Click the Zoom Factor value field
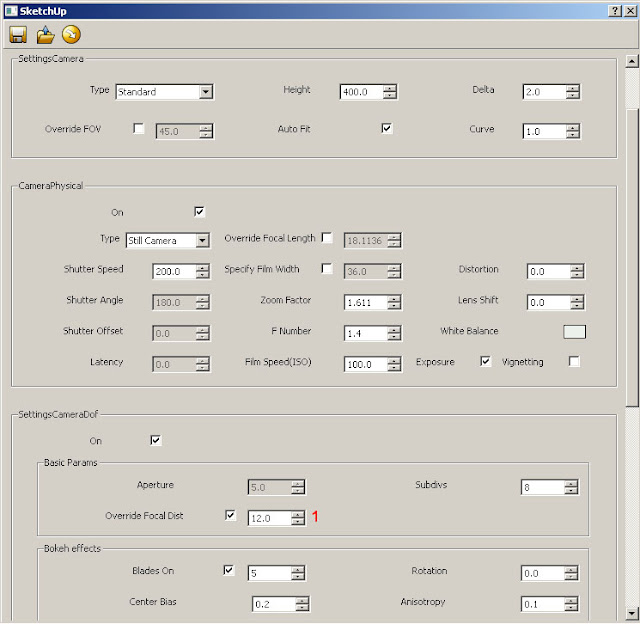 point(366,302)
